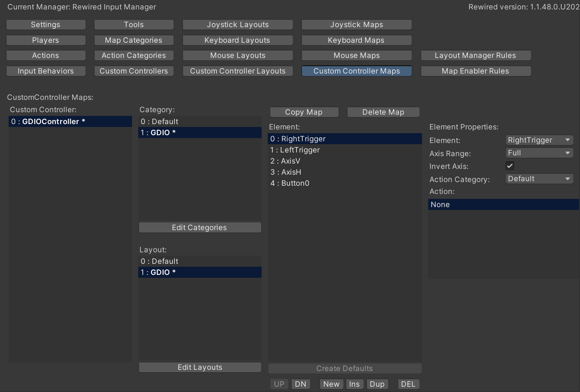Go to Action Categories page
580x392 pixels.
[x=134, y=55]
